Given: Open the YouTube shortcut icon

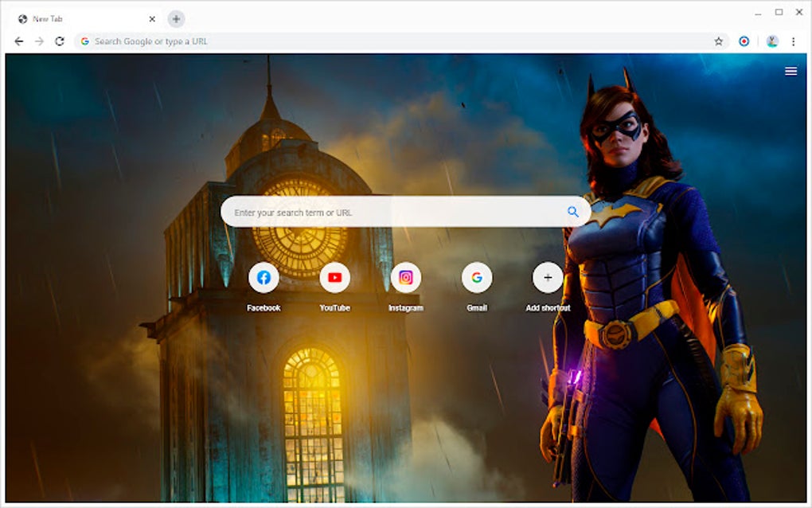Looking at the screenshot, I should 334,278.
